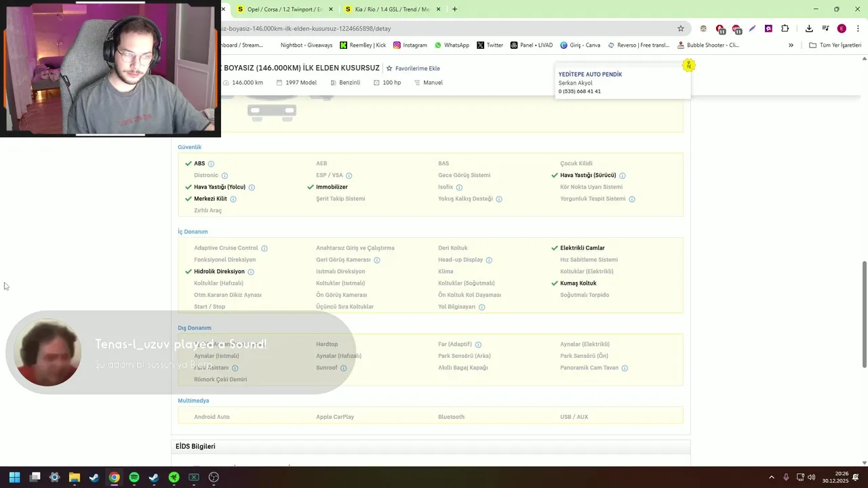Viewport: 868px width, 488px height.
Task: Open Chrome three-dot menu
Action: point(858,28)
